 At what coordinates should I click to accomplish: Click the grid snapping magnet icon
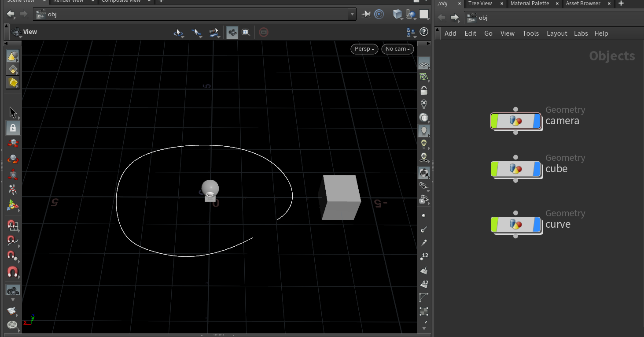[x=13, y=226]
